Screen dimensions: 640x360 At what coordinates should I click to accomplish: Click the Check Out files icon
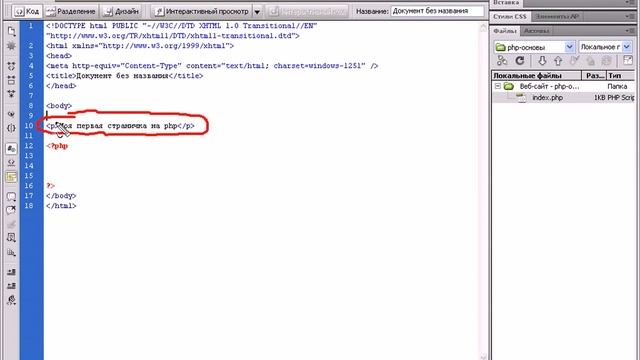(574, 61)
